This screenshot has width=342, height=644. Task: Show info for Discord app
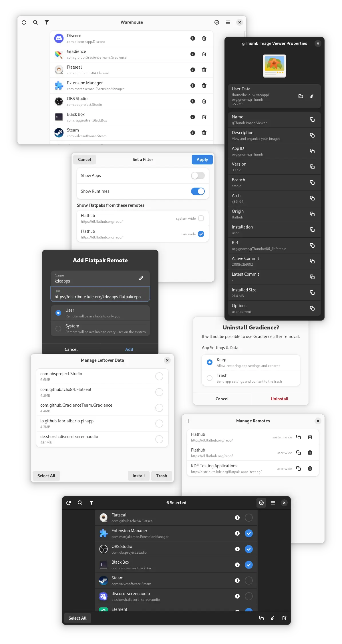(x=193, y=38)
